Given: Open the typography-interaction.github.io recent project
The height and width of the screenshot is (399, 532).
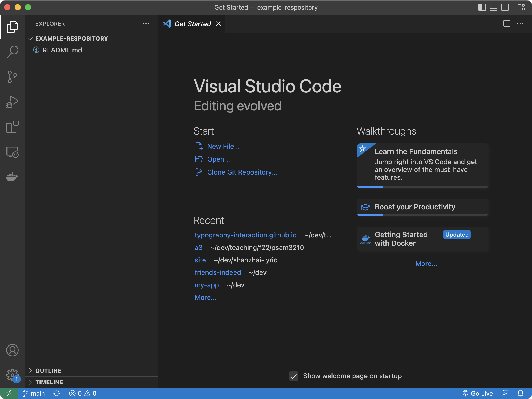Looking at the screenshot, I should [245, 235].
